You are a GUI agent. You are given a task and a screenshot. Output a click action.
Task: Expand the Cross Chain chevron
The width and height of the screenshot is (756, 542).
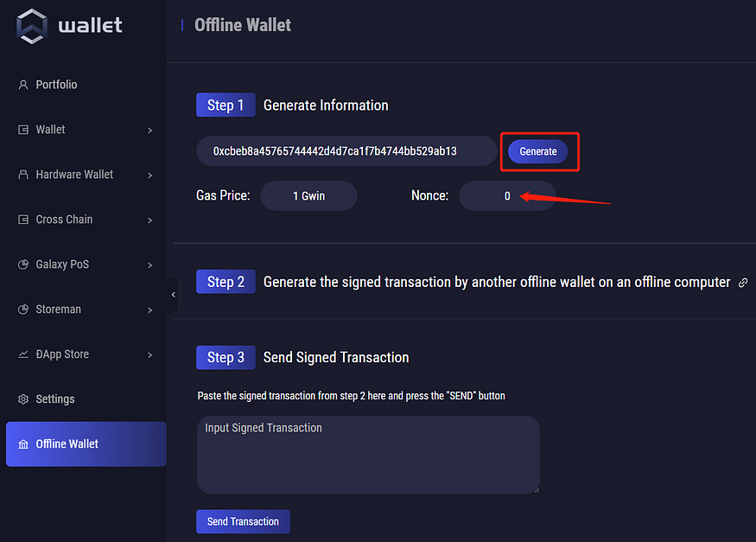(x=149, y=220)
